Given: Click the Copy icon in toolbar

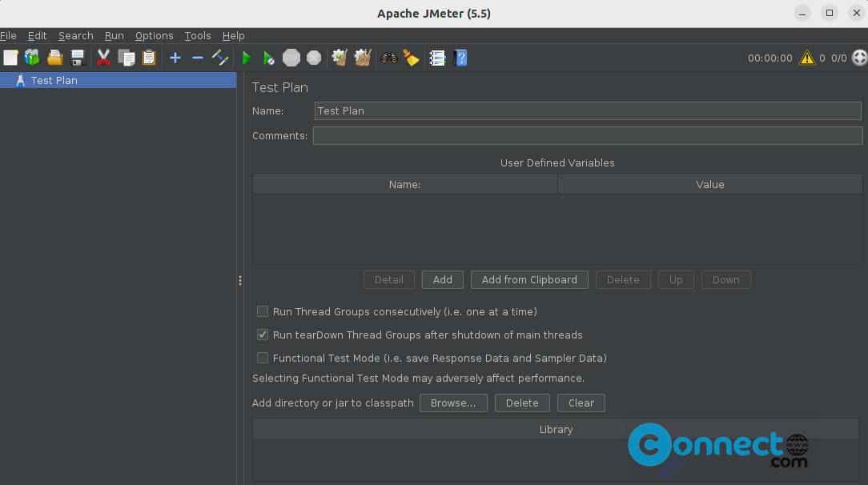Looking at the screenshot, I should click(127, 58).
